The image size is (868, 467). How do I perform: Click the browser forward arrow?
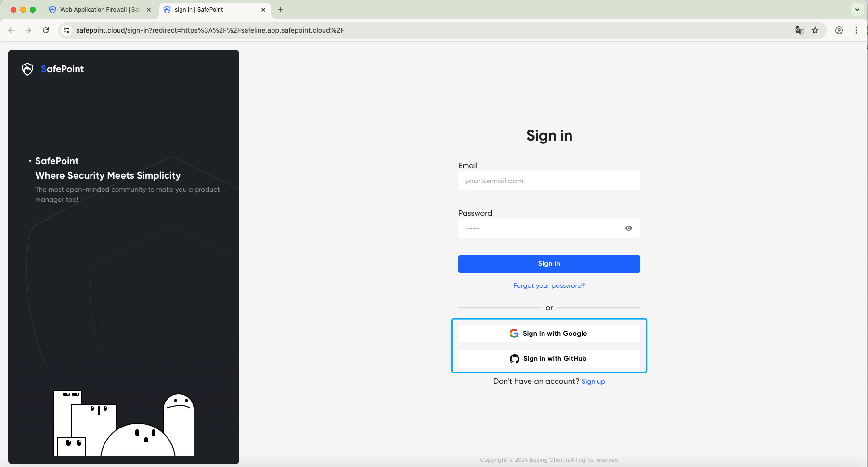tap(28, 30)
